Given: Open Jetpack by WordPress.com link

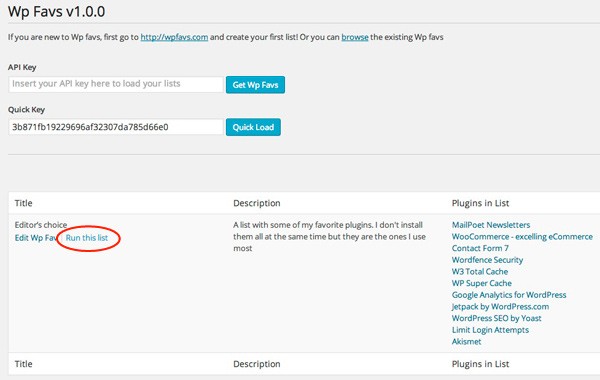Looking at the screenshot, I should pyautogui.click(x=500, y=307).
